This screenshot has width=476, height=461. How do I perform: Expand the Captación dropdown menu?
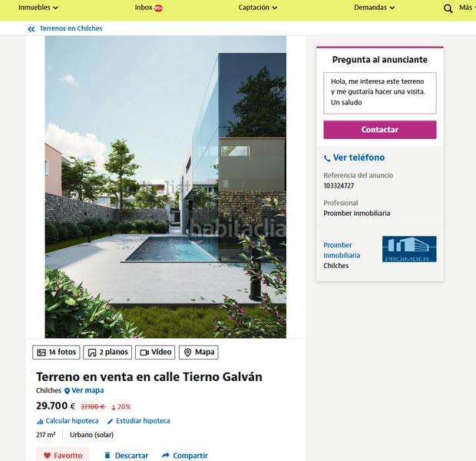pyautogui.click(x=258, y=8)
